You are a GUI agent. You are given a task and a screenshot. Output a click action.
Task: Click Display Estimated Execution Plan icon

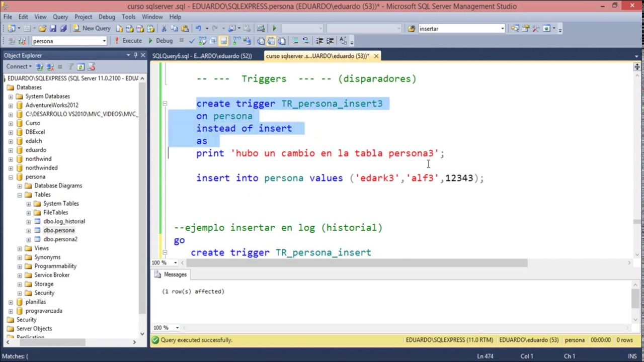point(202,41)
